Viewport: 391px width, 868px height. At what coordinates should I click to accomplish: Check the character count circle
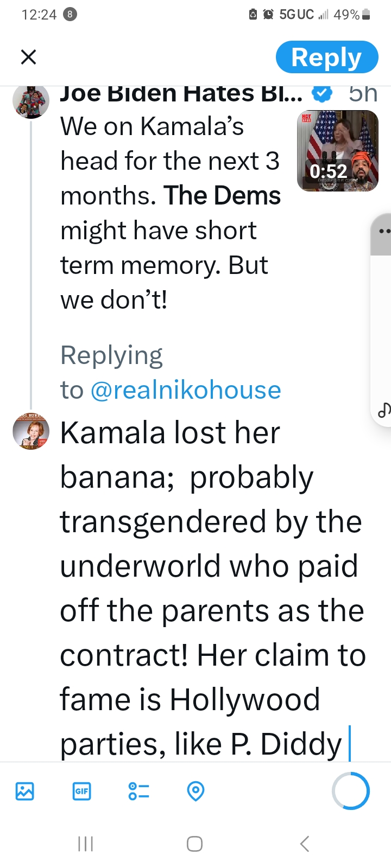(351, 791)
